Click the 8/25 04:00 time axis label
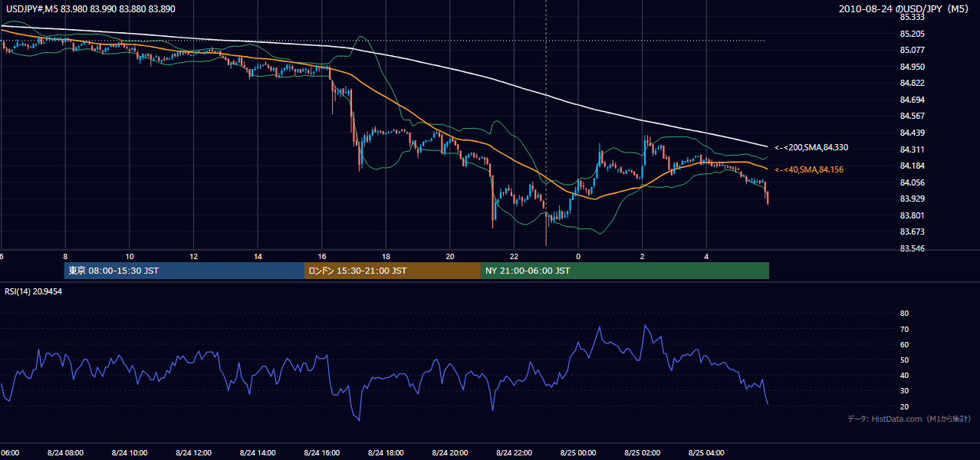Viewport: 980px width, 460px height. [706, 452]
